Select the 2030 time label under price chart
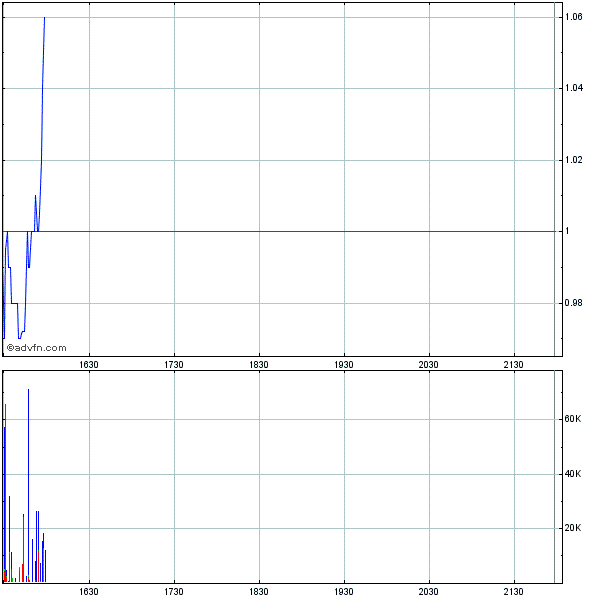The image size is (600, 600). click(428, 365)
